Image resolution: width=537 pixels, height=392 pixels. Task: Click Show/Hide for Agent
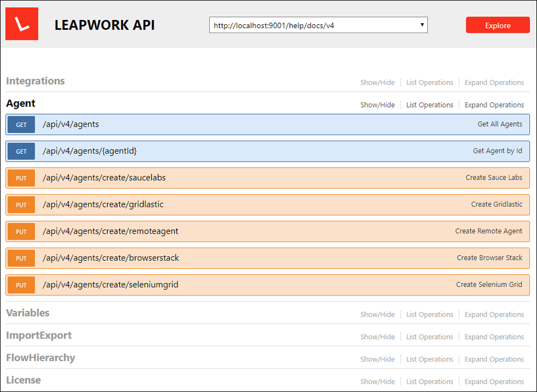coord(378,105)
